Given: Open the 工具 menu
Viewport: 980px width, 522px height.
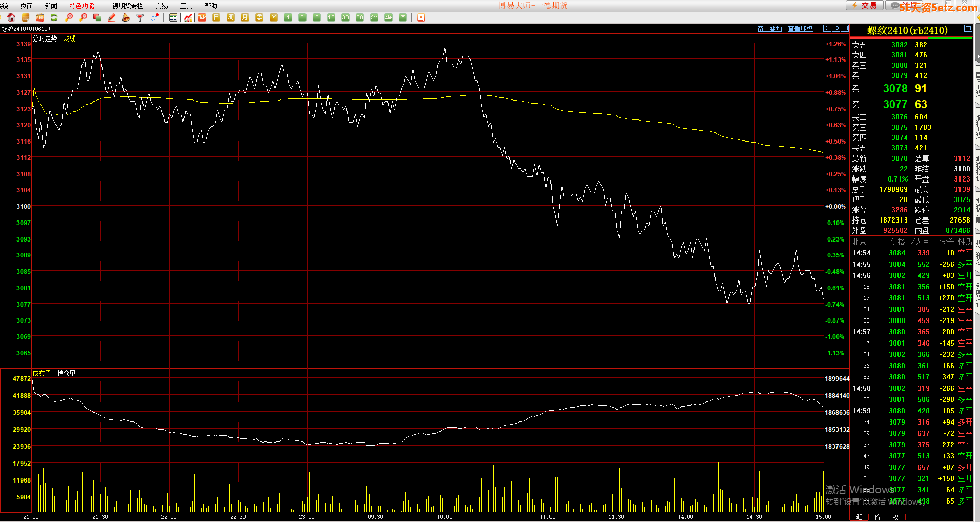Looking at the screenshot, I should point(186,6).
